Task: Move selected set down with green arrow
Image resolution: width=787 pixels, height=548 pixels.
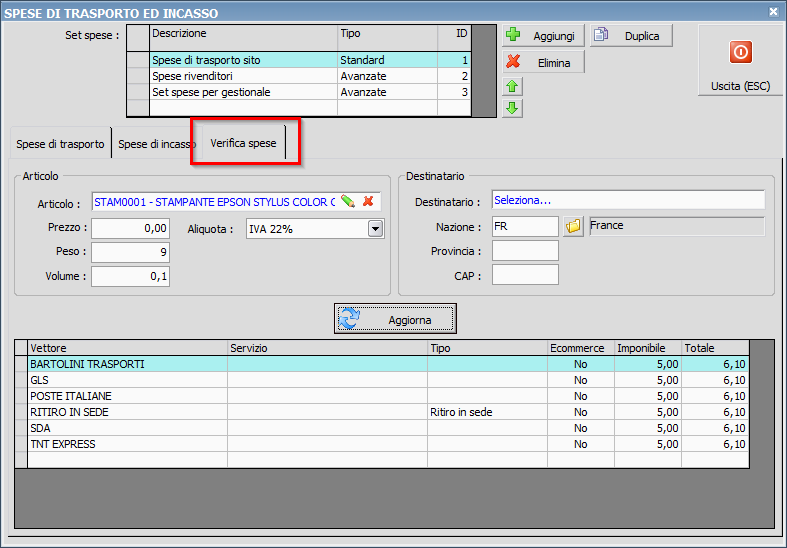Action: [512, 108]
